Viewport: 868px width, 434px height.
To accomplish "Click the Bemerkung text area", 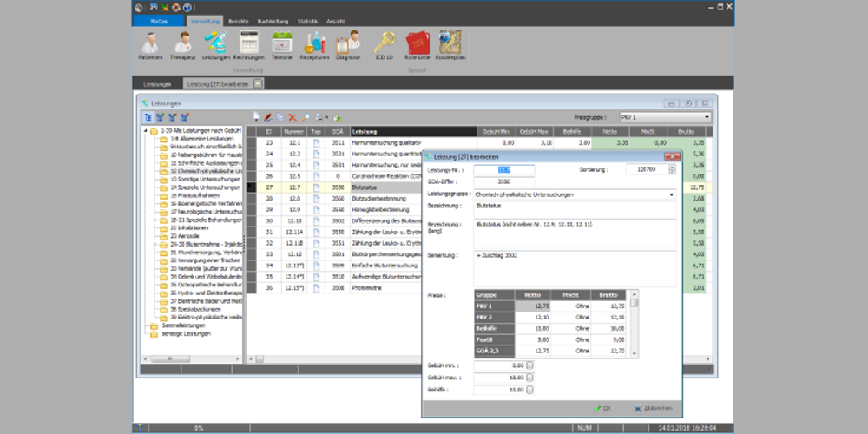I will [575, 269].
